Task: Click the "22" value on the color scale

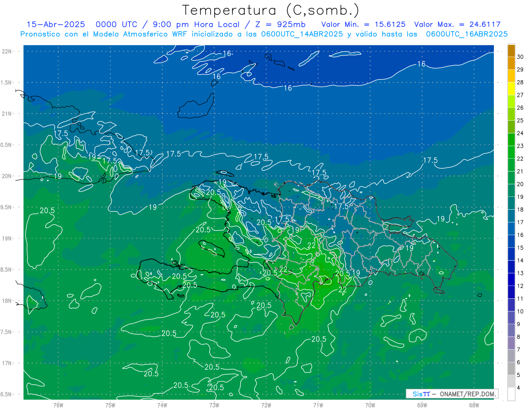Action: (x=520, y=159)
